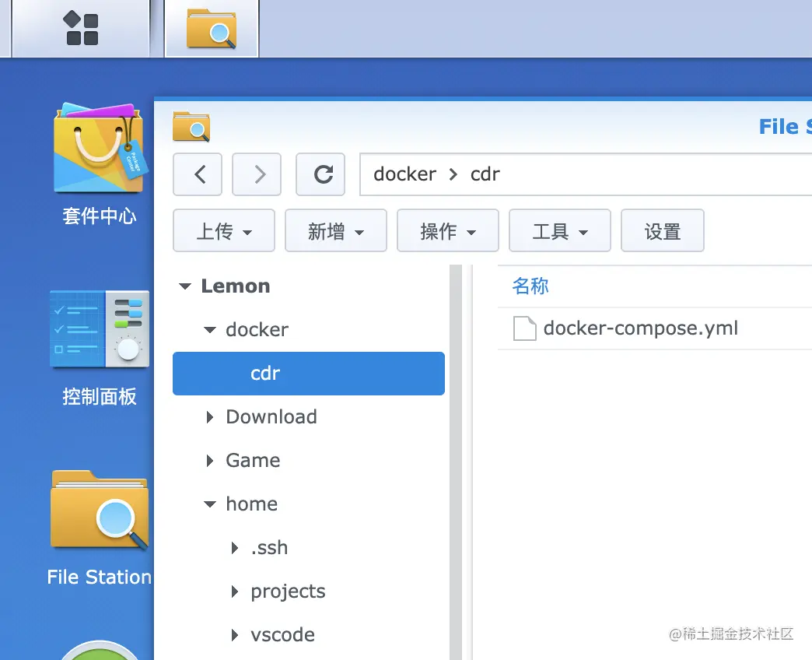812x660 pixels.
Task: Click docker in the path bar
Action: tap(405, 174)
